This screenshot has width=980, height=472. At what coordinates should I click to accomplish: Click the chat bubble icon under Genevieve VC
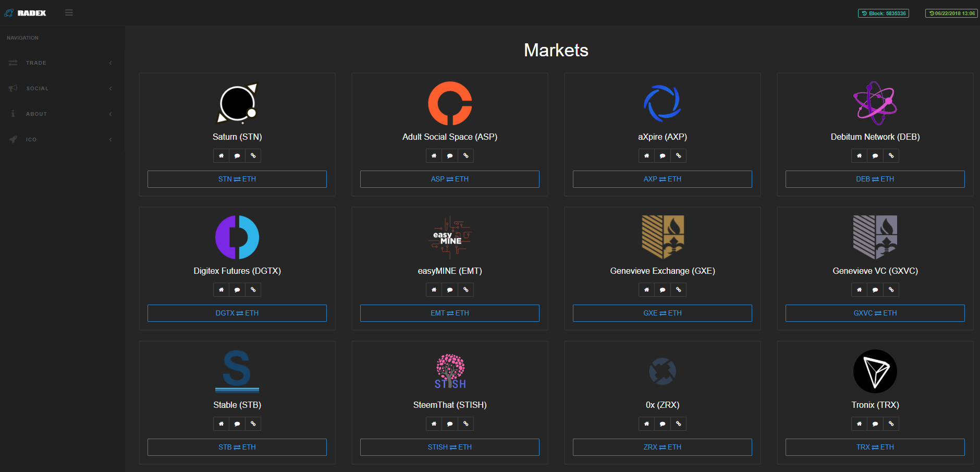tap(875, 289)
